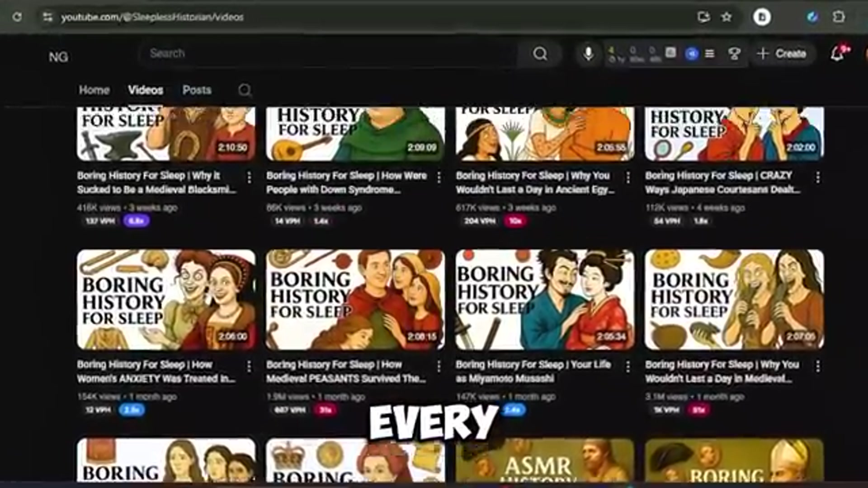Click '416K views • 3 weeks ago' text

(x=127, y=208)
